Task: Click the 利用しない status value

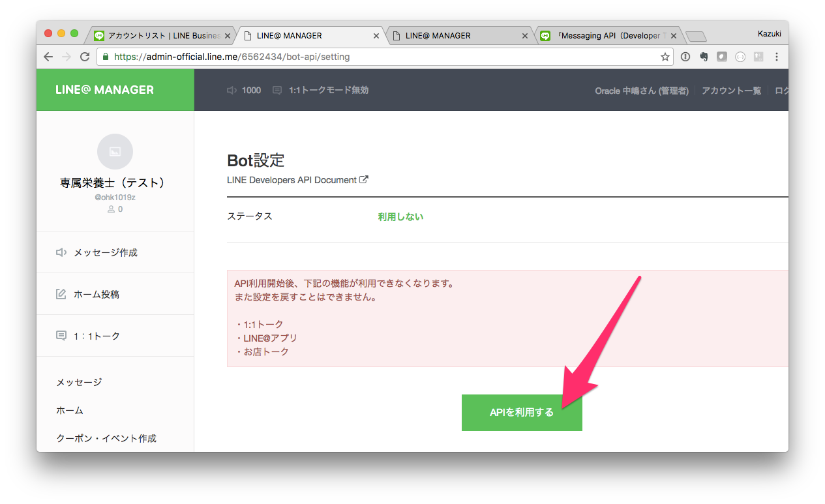Action: (400, 216)
